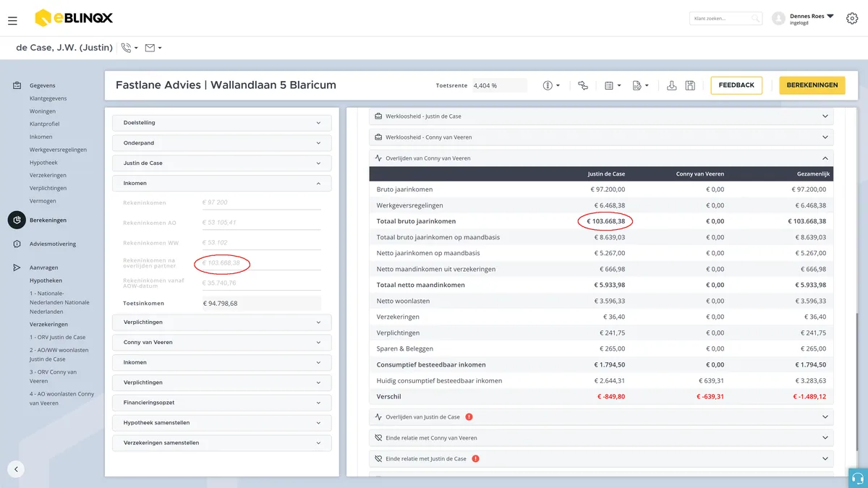Open the email envelope dropdown
868x488 pixels.
[x=153, y=48]
